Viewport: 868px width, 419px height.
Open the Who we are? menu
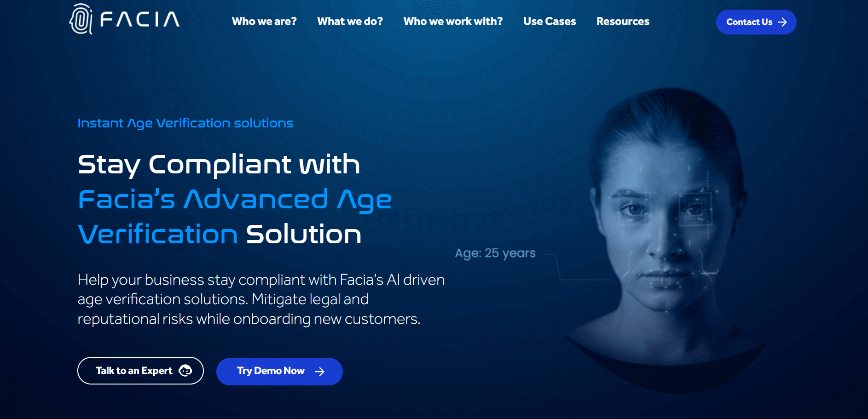264,22
